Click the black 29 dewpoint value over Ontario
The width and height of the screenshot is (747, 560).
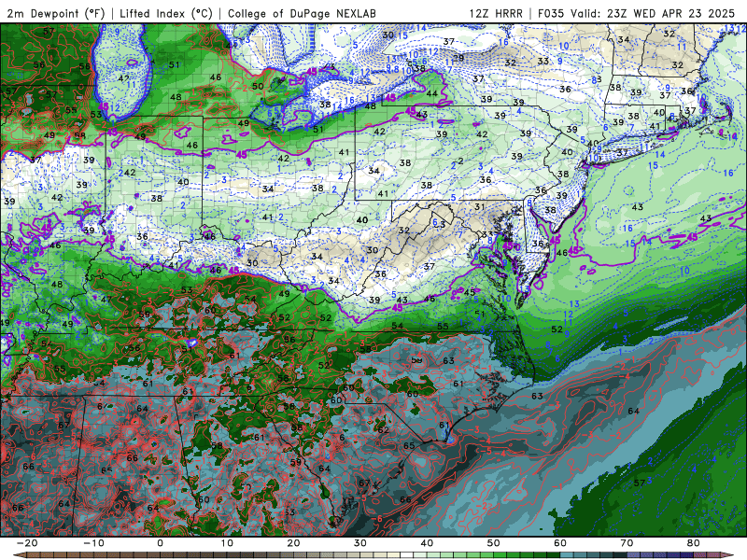(458, 58)
